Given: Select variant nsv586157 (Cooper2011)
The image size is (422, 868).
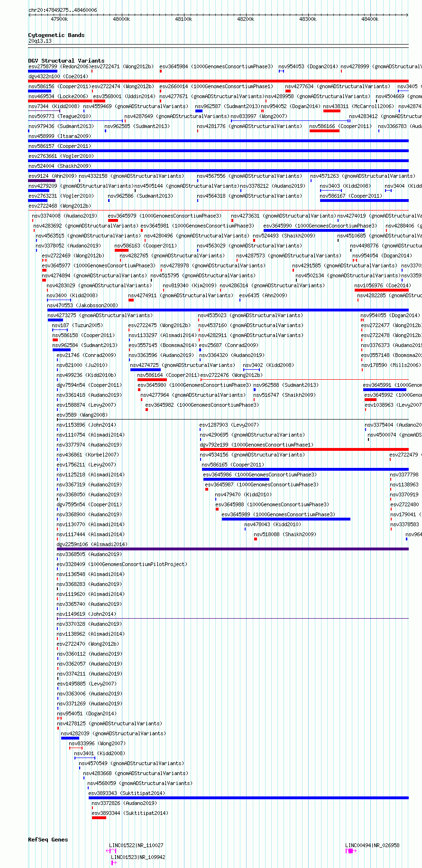Looking at the screenshot, I should pos(60,146).
